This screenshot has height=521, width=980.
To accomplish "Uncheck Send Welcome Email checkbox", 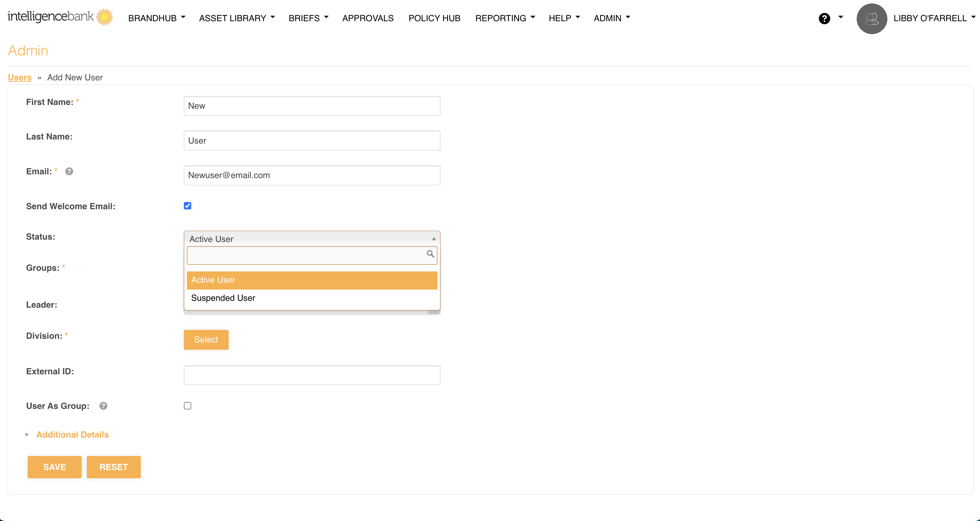I will (x=188, y=206).
